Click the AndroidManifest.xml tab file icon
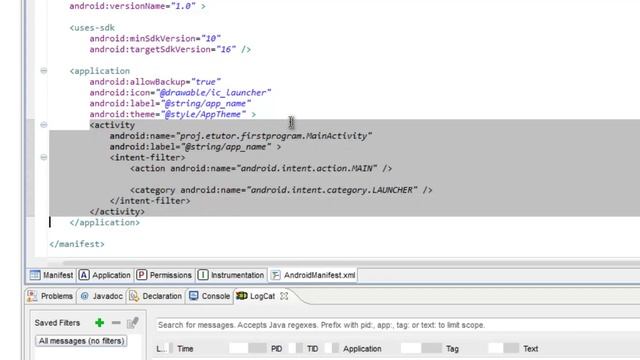This screenshot has height=360, width=640. 276,275
